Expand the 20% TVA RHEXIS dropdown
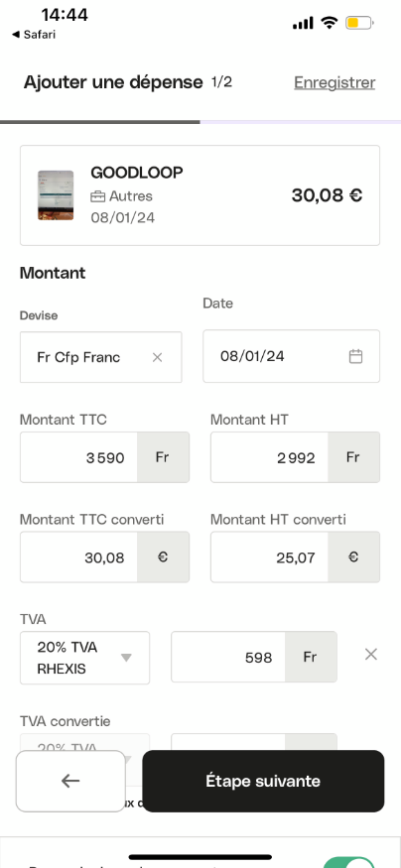 pyautogui.click(x=84, y=658)
